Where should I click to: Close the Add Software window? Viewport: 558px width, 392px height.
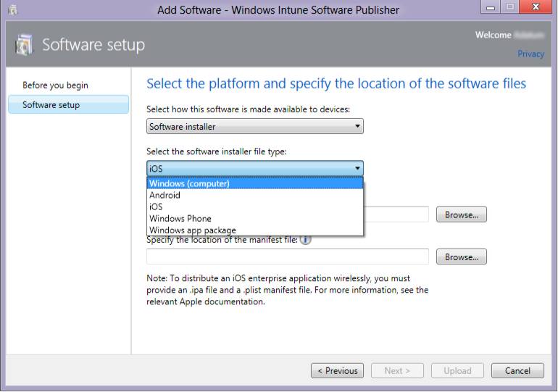tap(536, 7)
